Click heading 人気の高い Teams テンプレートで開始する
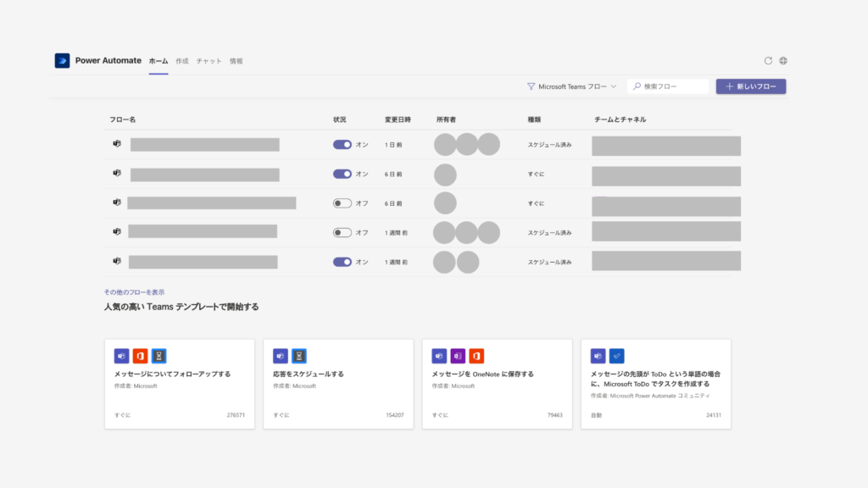 (x=181, y=307)
